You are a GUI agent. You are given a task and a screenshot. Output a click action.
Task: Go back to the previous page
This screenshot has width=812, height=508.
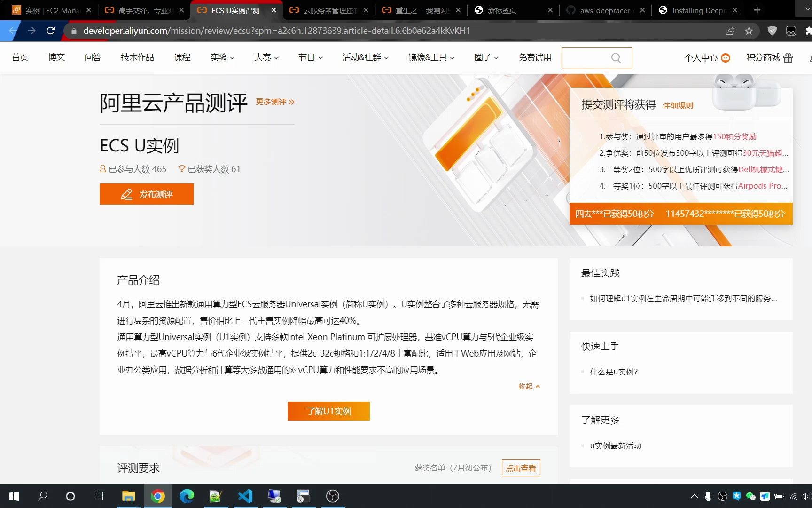tap(13, 31)
